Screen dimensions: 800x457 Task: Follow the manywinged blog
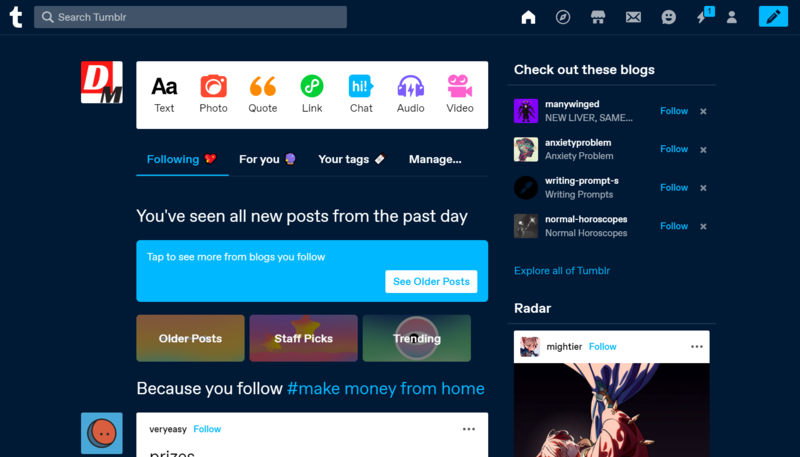673,111
